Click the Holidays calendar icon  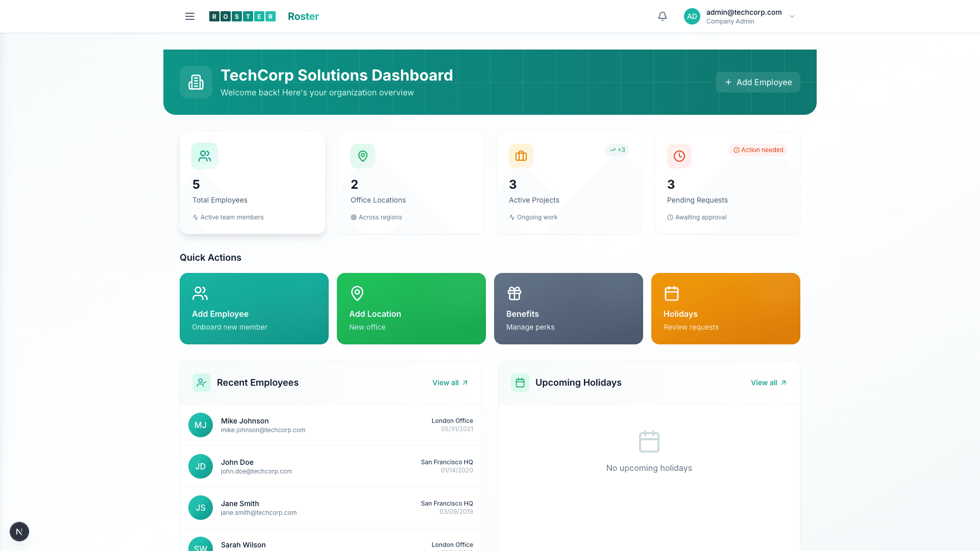671,293
